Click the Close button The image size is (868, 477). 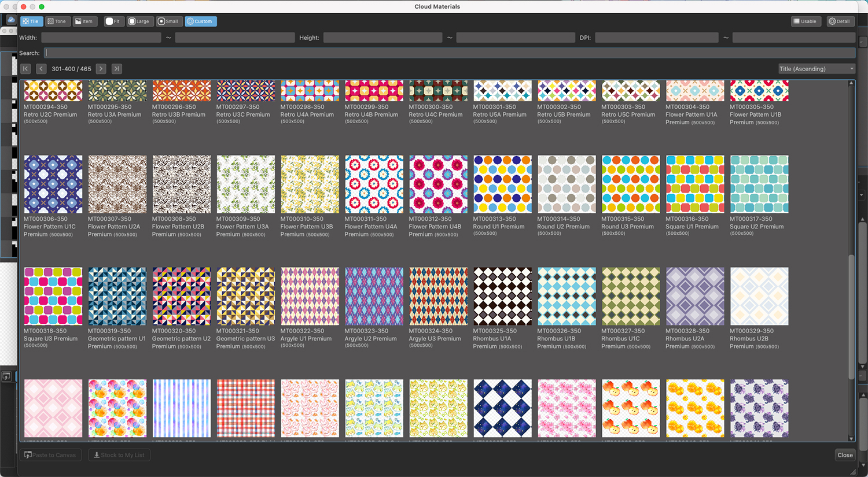coord(845,455)
